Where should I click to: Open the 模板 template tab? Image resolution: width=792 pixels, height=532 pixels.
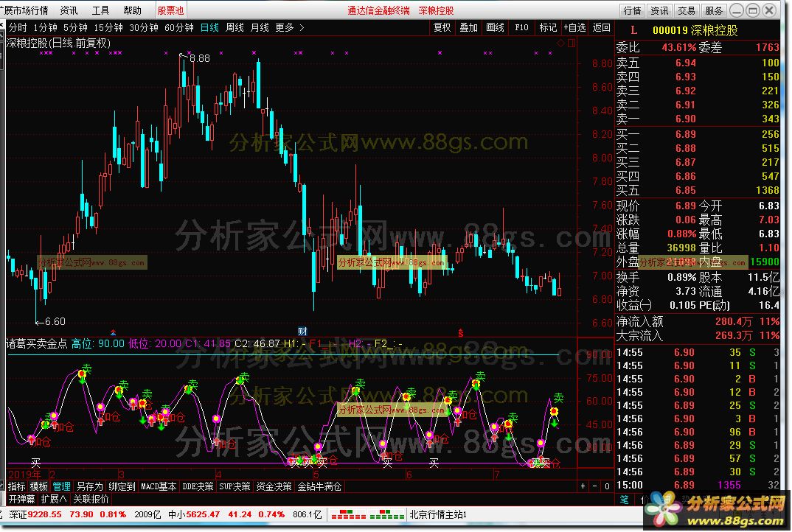39,486
